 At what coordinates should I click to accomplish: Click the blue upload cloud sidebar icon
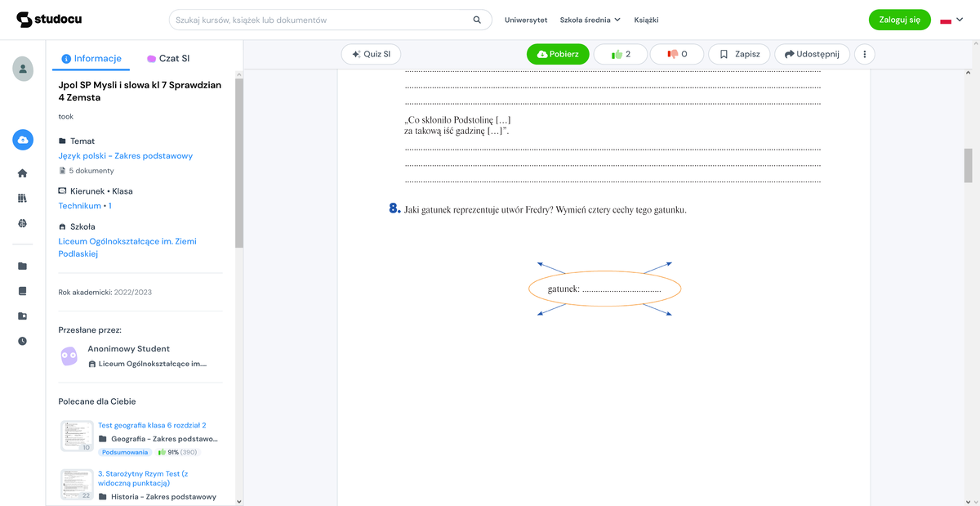23,140
